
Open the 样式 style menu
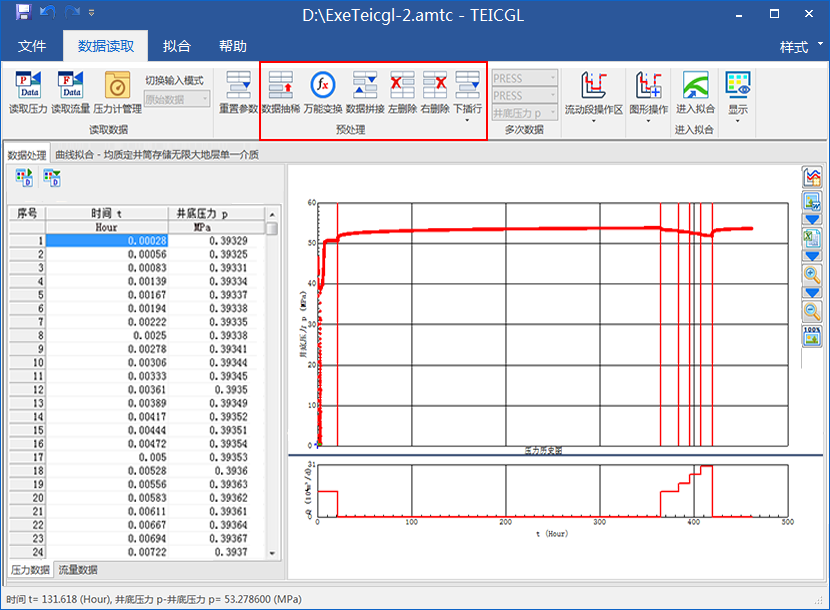click(x=800, y=47)
